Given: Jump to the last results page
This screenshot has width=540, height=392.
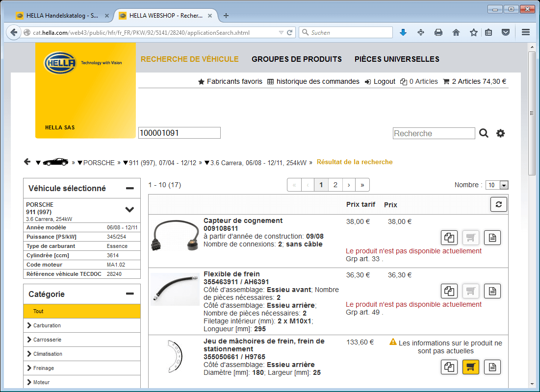Looking at the screenshot, I should click(362, 185).
